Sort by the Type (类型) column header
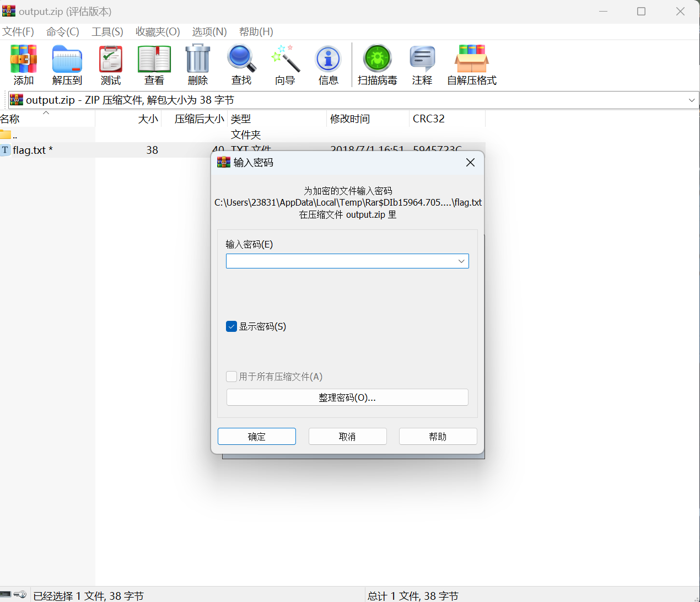The height and width of the screenshot is (602, 700). pyautogui.click(x=277, y=119)
